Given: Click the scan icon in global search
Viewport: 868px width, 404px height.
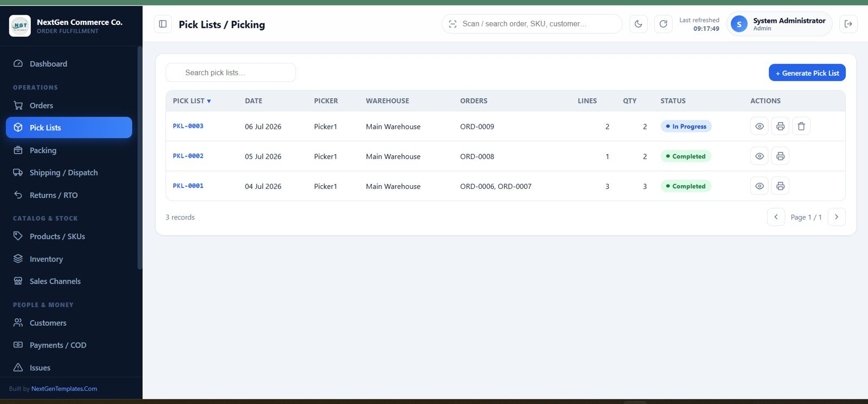Looking at the screenshot, I should pos(452,24).
